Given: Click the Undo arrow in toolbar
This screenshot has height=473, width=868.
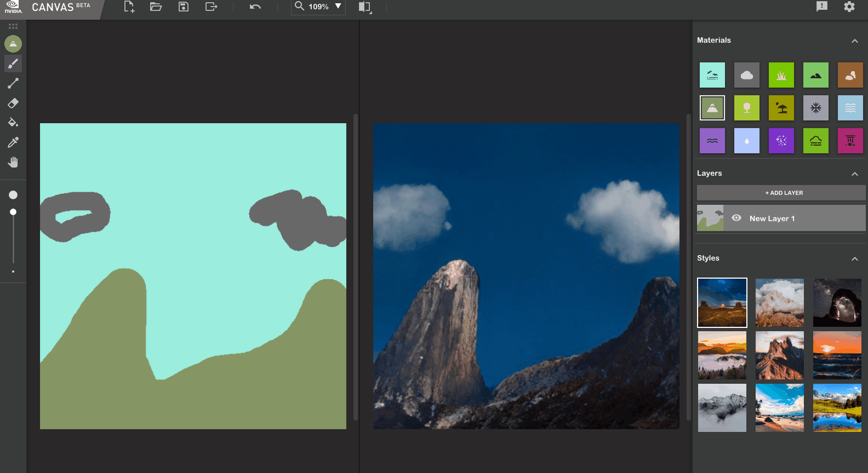Looking at the screenshot, I should pyautogui.click(x=255, y=7).
